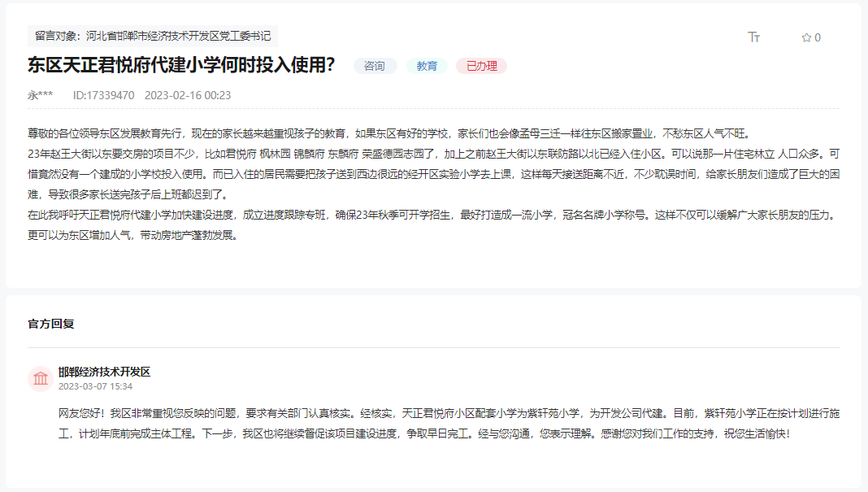Screen dimensions: 868x492
Task: Click the 官方回复 section heading
Action: 51,324
